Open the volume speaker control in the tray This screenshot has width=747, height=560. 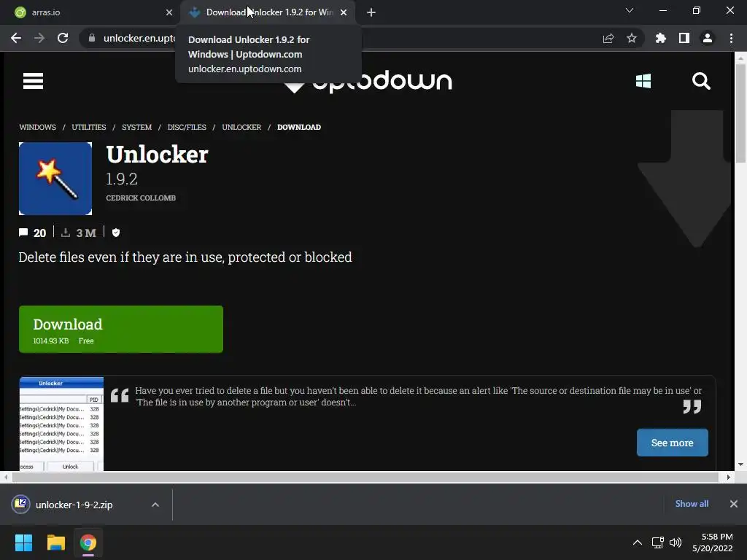coord(676,542)
